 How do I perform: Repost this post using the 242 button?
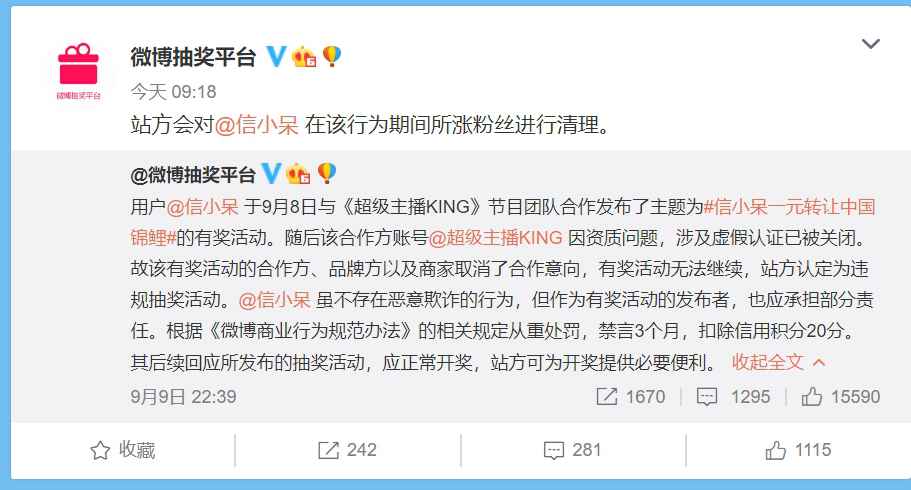pyautogui.click(x=347, y=450)
